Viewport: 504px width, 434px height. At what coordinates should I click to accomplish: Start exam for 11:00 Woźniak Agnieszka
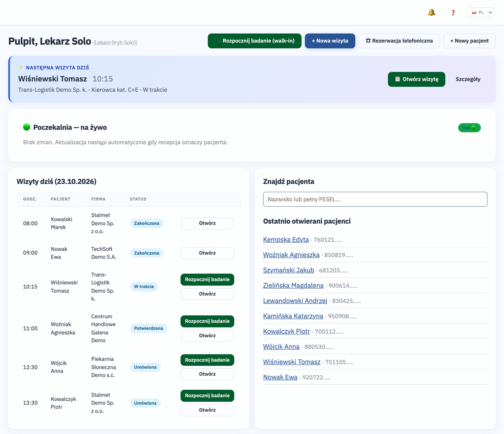click(x=207, y=321)
